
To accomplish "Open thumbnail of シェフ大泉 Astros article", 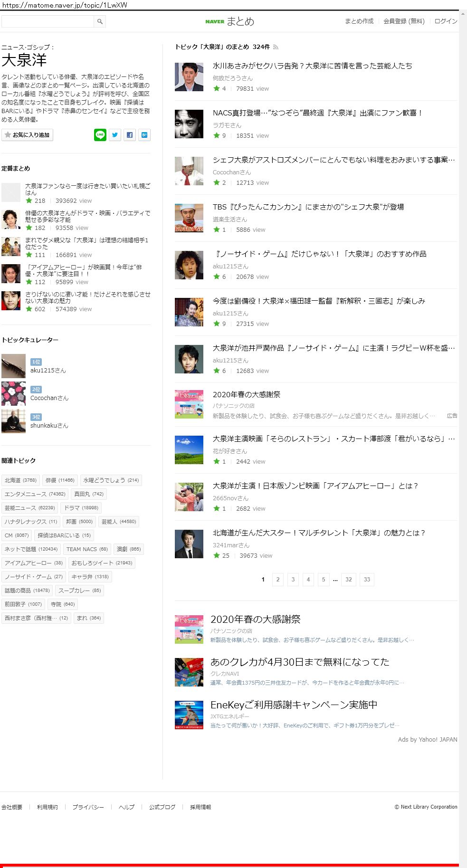I will click(x=189, y=171).
